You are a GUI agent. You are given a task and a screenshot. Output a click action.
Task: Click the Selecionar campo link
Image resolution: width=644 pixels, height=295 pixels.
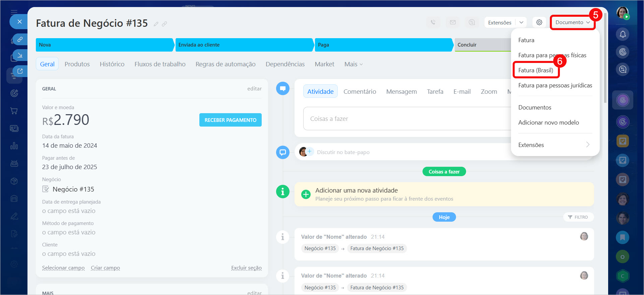63,268
